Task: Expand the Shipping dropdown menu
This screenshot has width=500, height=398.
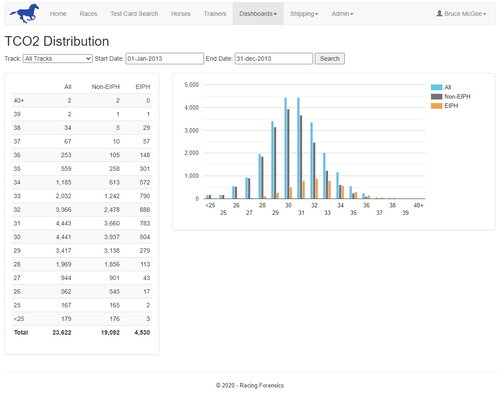Action: pyautogui.click(x=304, y=14)
